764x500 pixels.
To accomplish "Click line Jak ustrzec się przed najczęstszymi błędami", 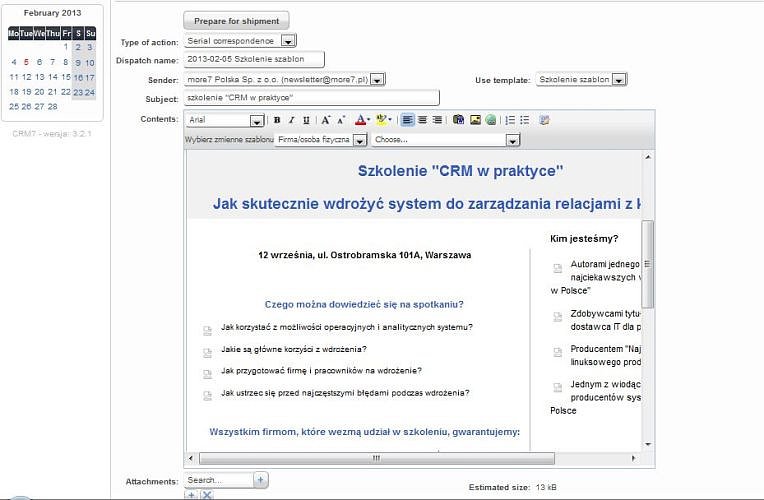I will (x=345, y=393).
